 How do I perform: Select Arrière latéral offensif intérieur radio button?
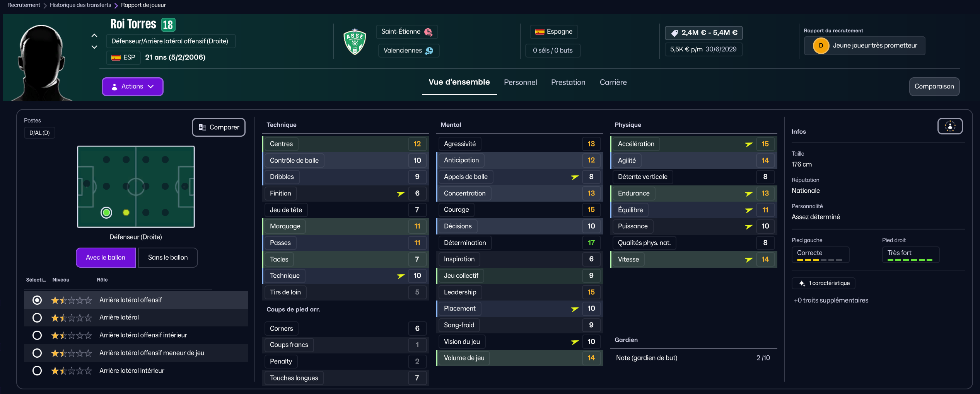point(37,335)
